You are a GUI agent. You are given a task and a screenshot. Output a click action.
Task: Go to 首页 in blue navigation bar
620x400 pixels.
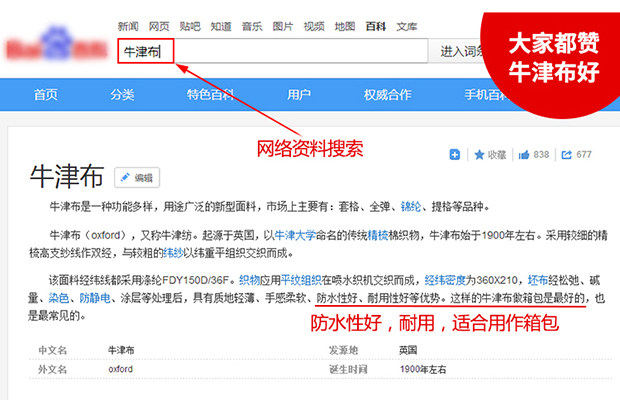[45, 94]
